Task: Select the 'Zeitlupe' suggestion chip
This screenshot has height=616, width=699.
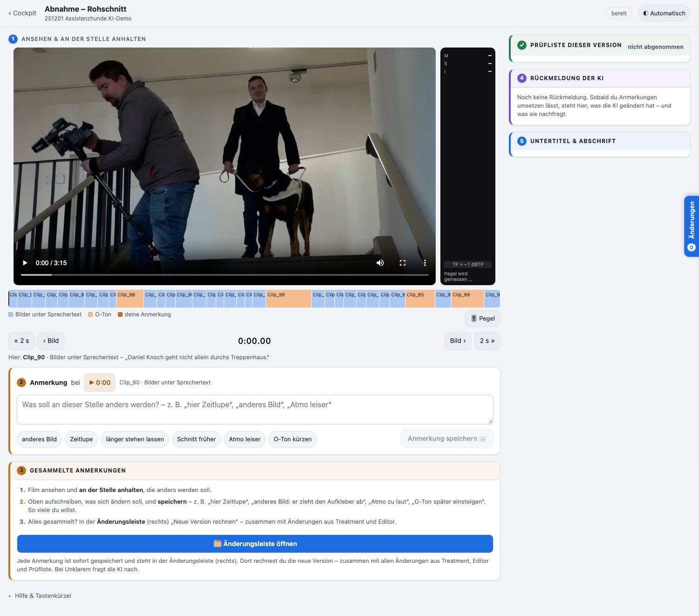Action: [x=82, y=439]
